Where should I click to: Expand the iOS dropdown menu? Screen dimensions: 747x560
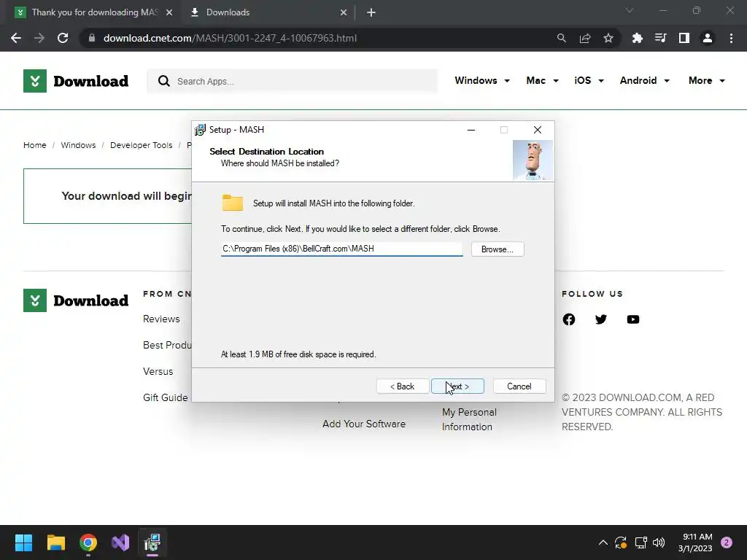point(589,80)
